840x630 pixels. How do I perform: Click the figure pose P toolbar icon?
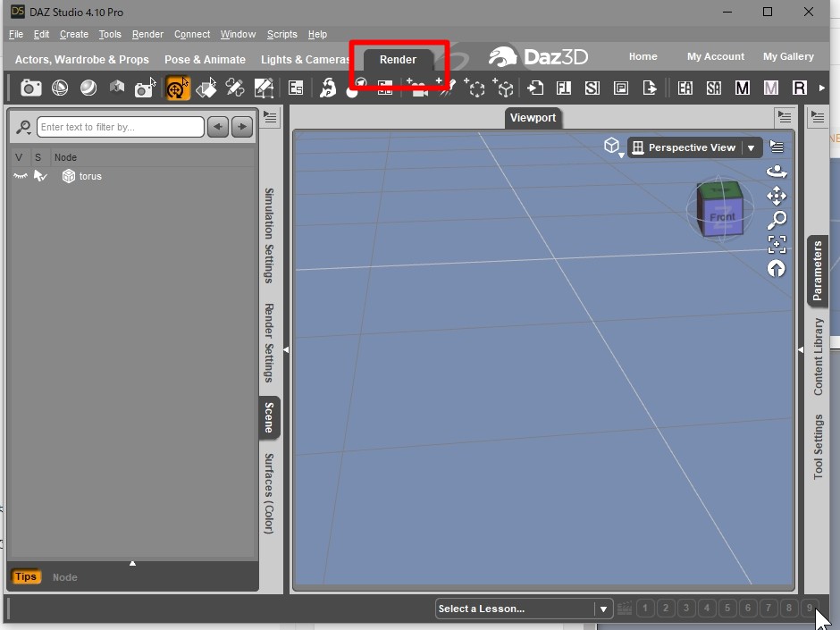pos(327,88)
